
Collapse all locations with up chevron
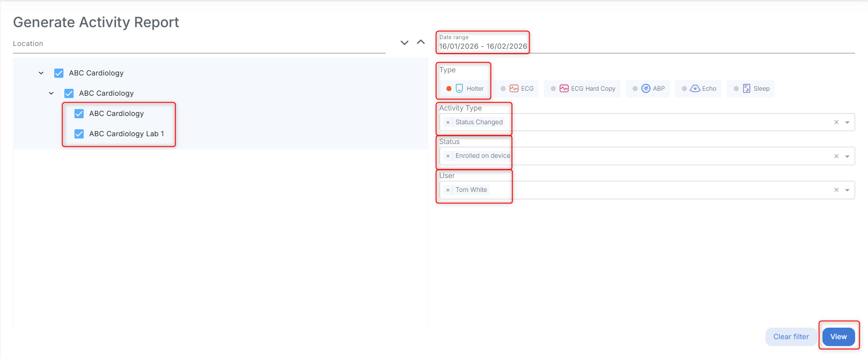(x=421, y=42)
